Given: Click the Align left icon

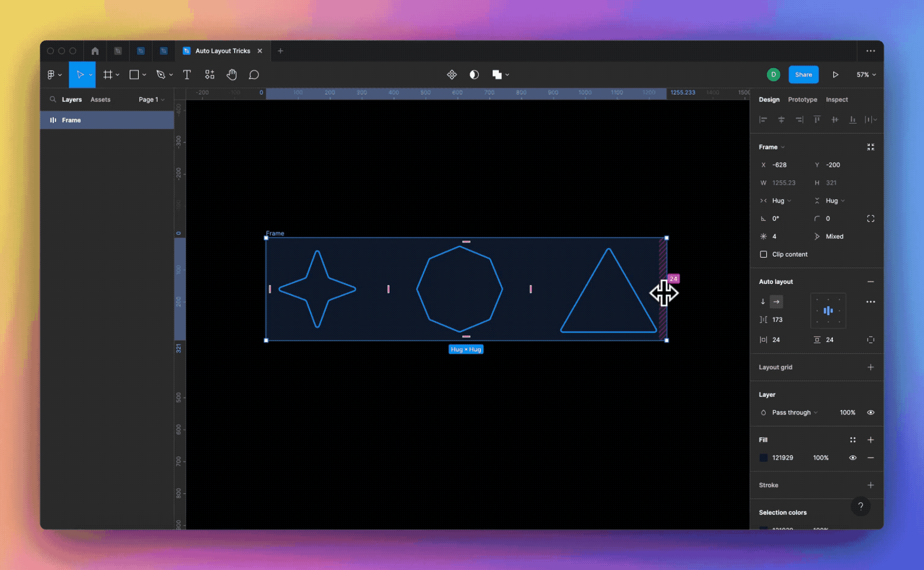Looking at the screenshot, I should (763, 120).
